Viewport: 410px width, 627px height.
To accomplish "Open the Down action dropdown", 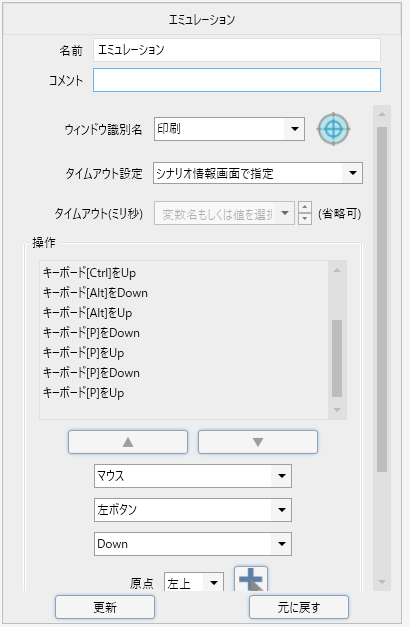I will [193, 544].
